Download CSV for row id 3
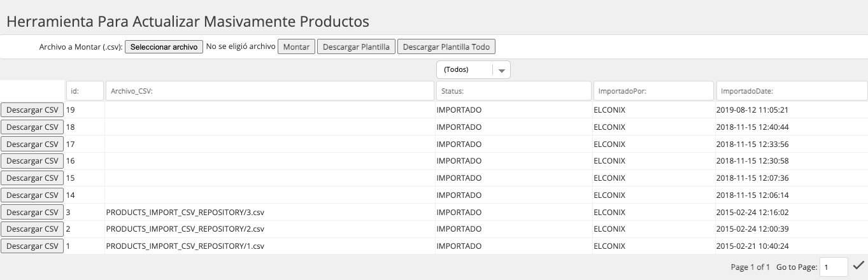 point(32,212)
